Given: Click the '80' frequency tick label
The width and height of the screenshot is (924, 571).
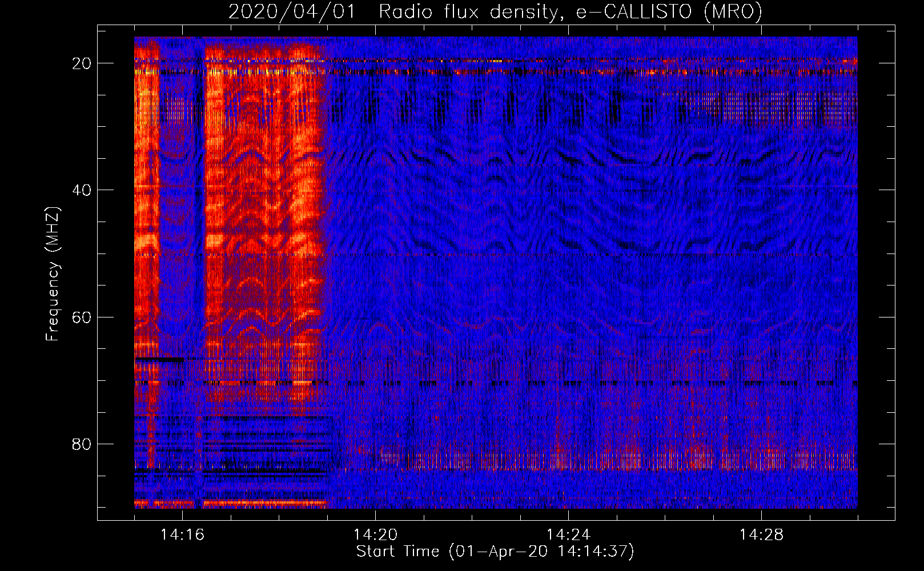Looking at the screenshot, I should 82,444.
